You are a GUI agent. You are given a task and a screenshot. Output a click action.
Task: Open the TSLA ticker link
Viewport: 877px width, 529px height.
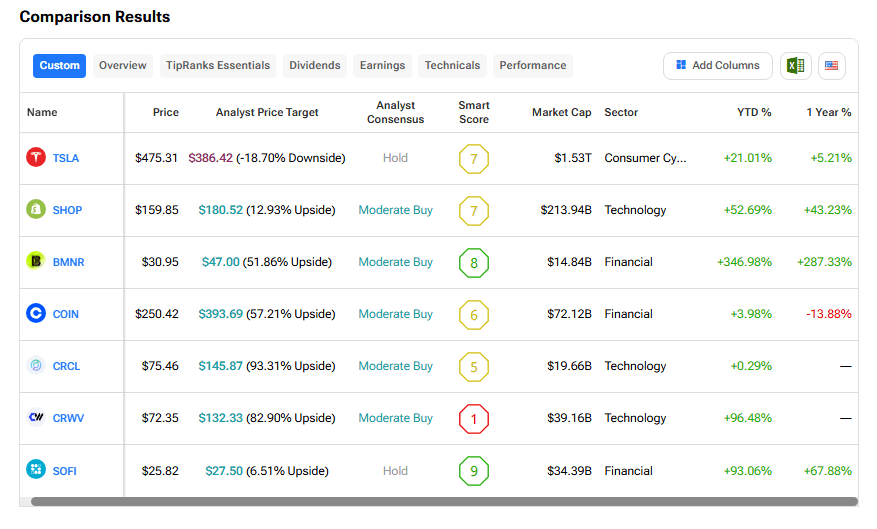click(x=65, y=158)
